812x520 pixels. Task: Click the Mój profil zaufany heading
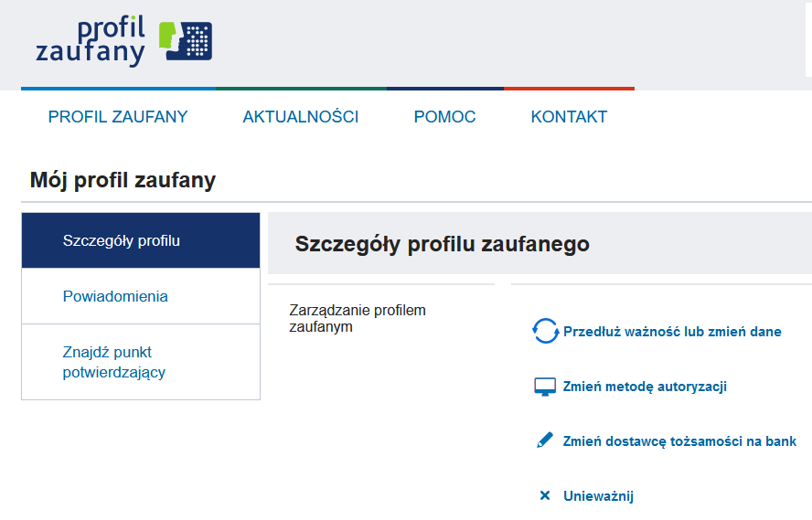(x=123, y=180)
